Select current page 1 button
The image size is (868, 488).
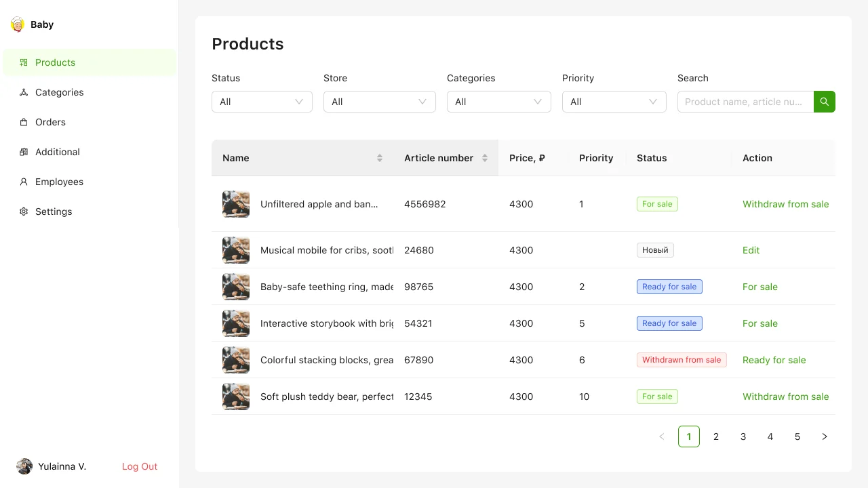[x=689, y=436]
